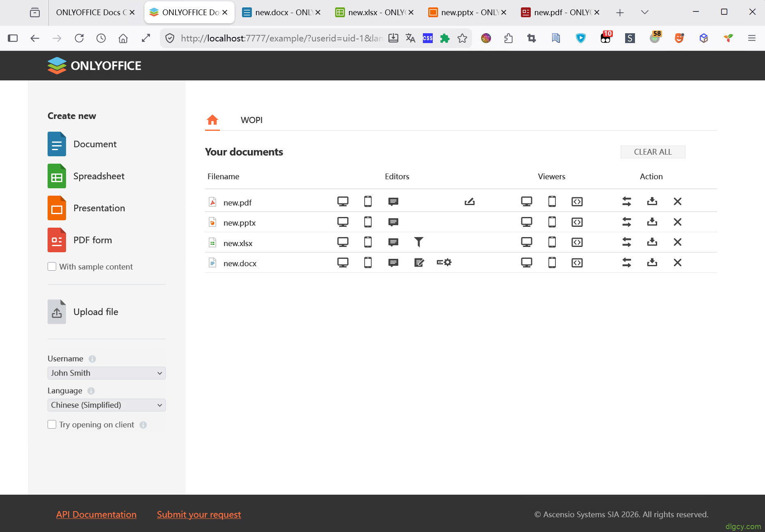The width and height of the screenshot is (765, 532).
Task: Open new.pptx in mobile editor
Action: 368,222
